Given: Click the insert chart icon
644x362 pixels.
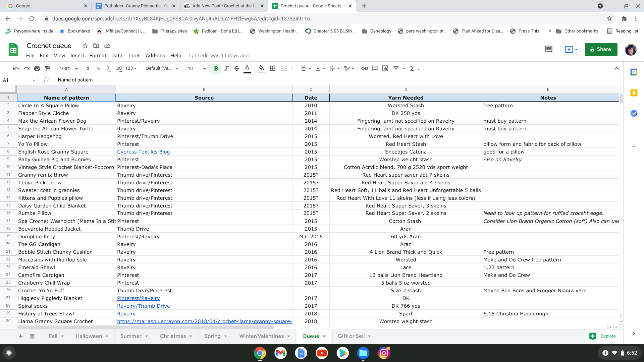Looking at the screenshot, I should (385, 68).
